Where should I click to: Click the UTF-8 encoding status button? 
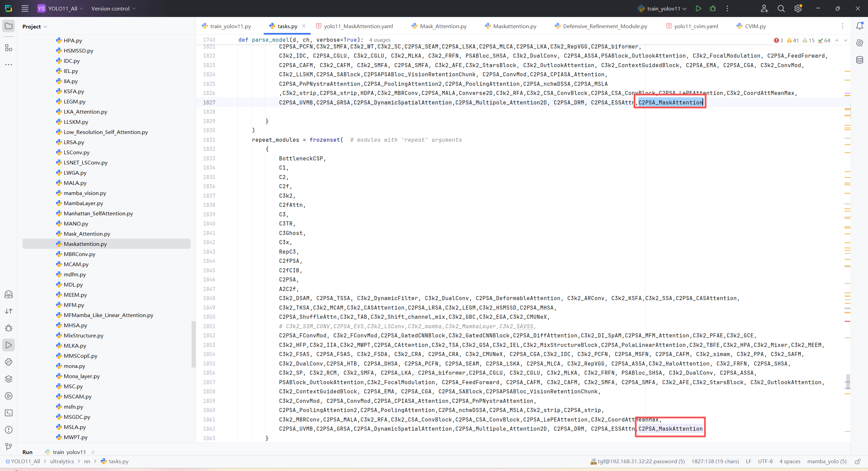tap(765, 462)
